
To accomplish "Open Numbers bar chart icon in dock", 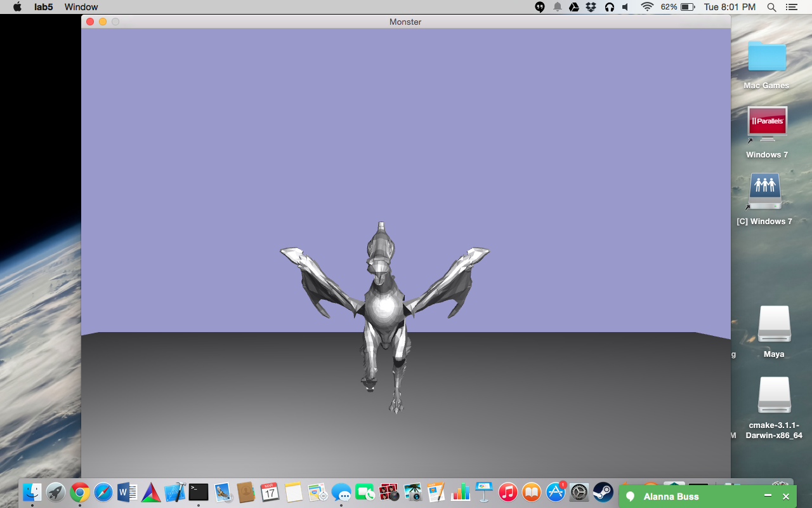I will (461, 492).
